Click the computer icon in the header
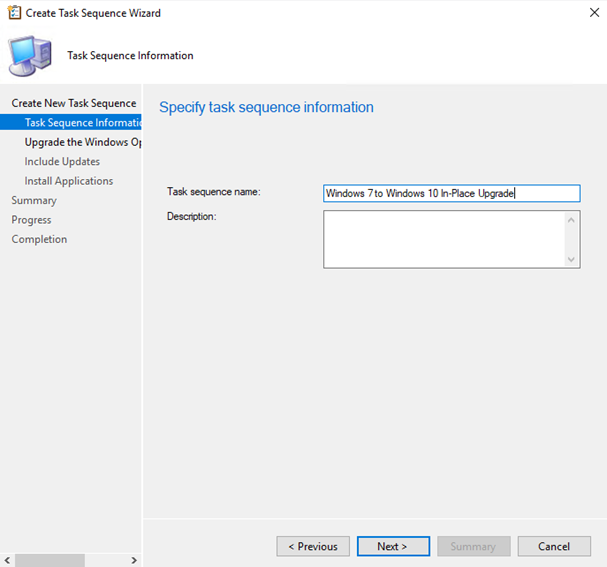 coord(30,56)
